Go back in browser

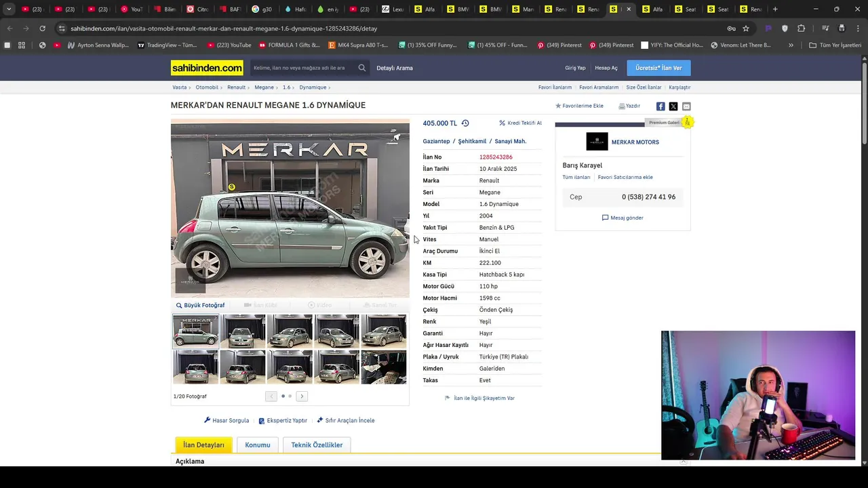click(x=9, y=28)
